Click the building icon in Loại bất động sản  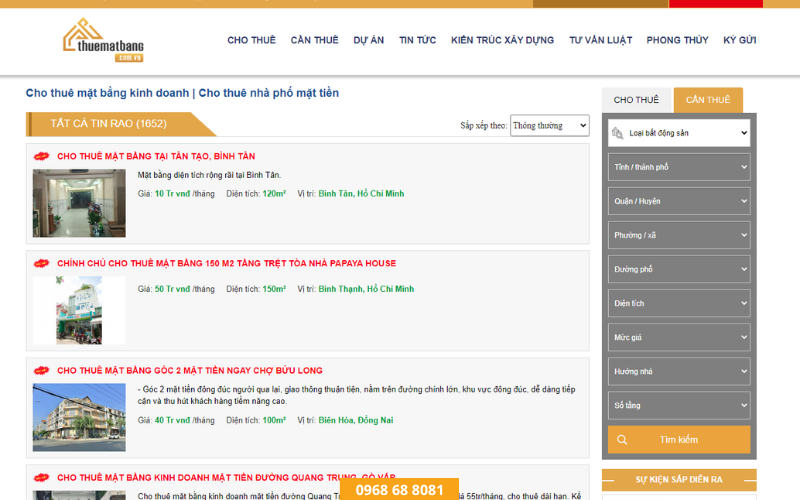617,133
